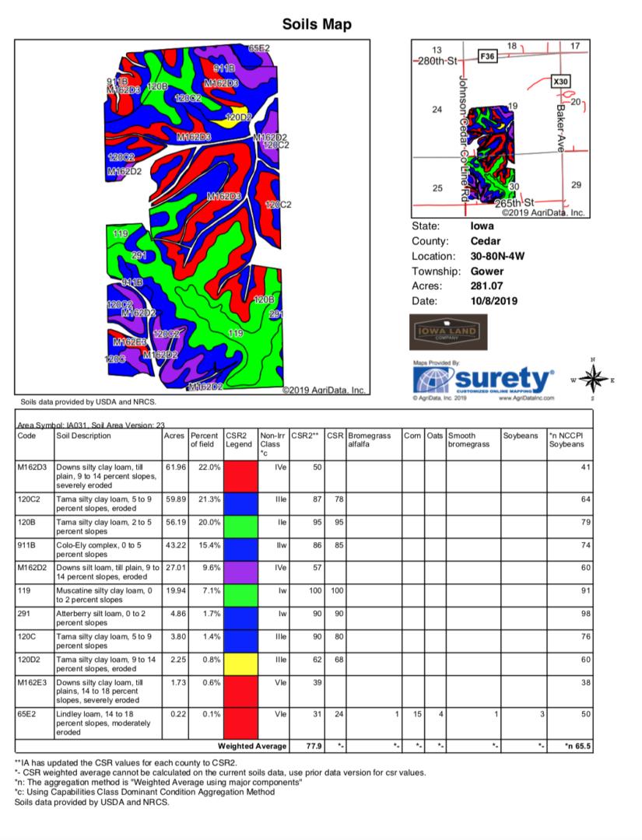Click the Iowa Land Company logo
Screen dimensions: 642x840
pyautogui.click(x=447, y=333)
